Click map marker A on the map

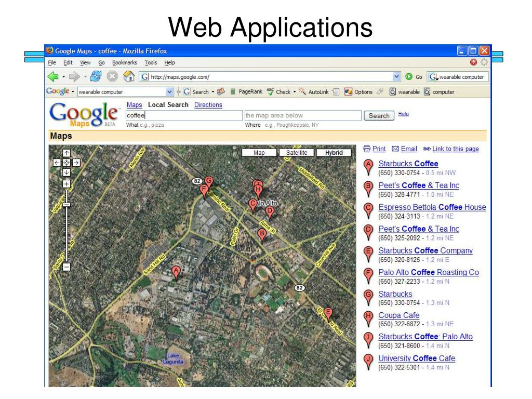tap(176, 272)
